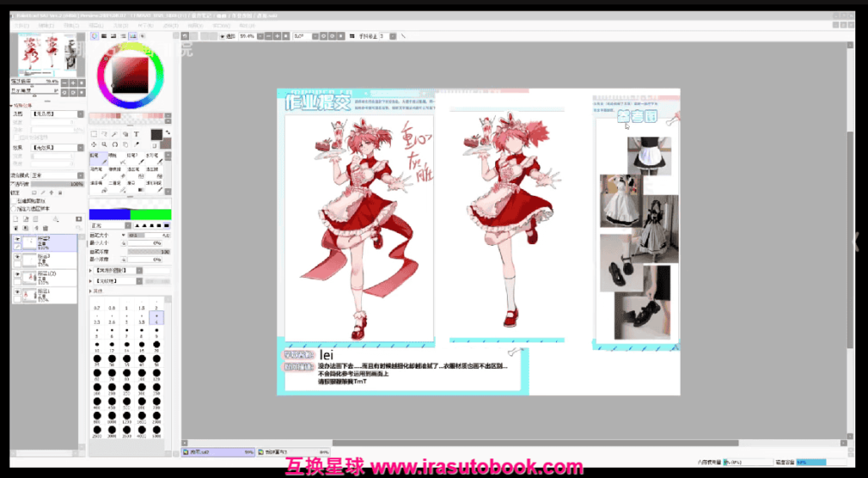Image resolution: width=868 pixels, height=478 pixels.
Task: Select the move layer tool
Action: (93, 144)
